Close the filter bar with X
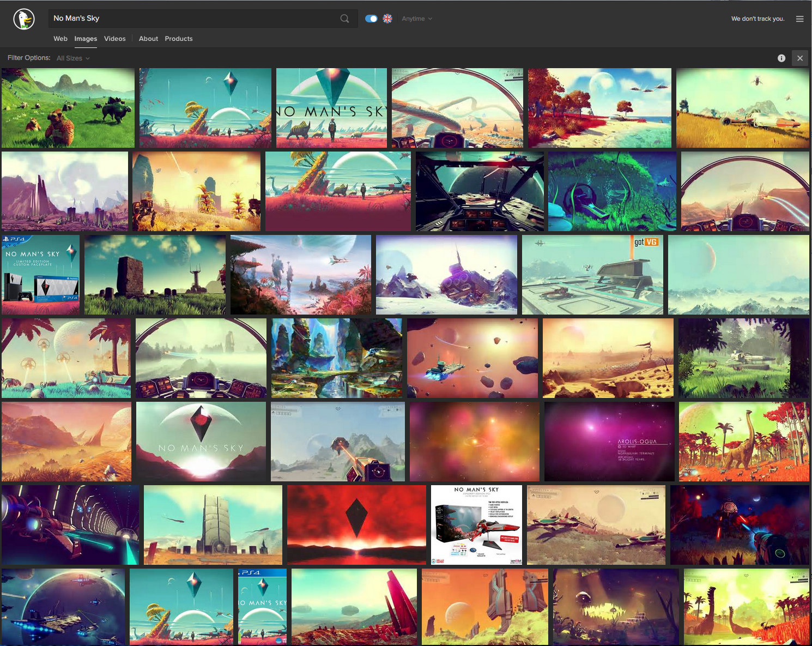The width and height of the screenshot is (812, 646). point(800,58)
